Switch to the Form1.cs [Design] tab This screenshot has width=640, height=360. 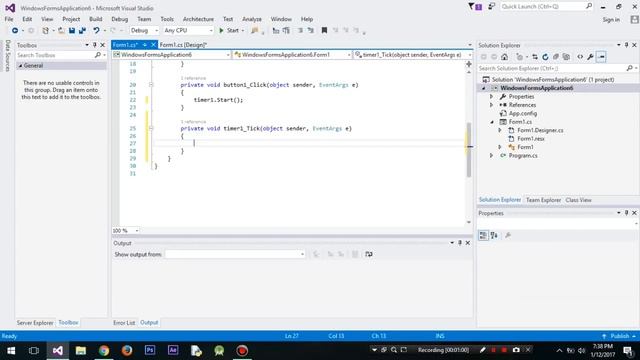[184, 45]
